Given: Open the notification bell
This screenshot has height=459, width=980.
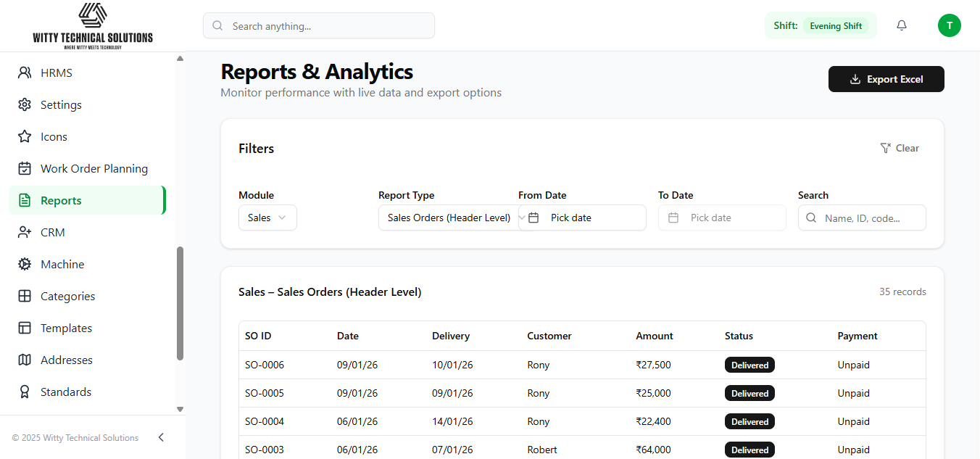Looking at the screenshot, I should coord(901,25).
